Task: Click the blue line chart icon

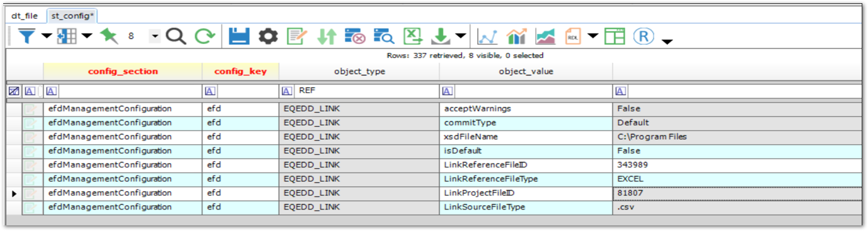Action: click(487, 37)
